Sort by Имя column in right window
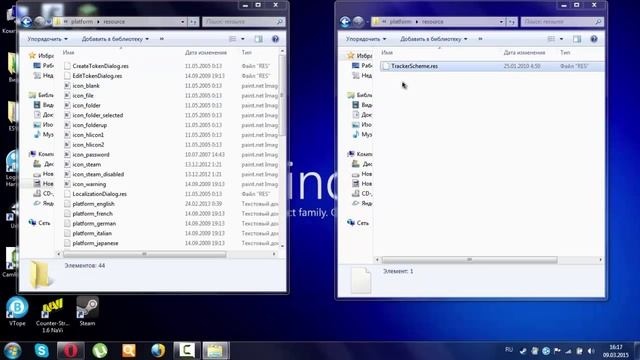 click(387, 53)
